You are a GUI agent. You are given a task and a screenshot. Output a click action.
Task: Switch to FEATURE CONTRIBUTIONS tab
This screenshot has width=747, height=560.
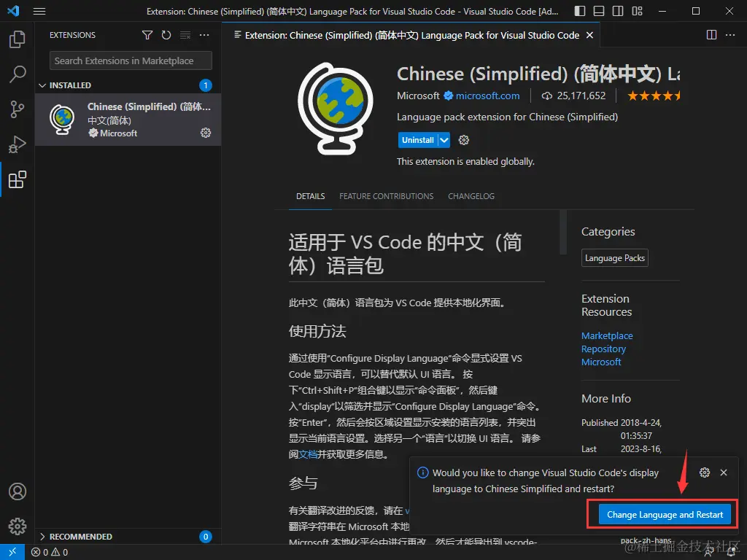pyautogui.click(x=387, y=196)
